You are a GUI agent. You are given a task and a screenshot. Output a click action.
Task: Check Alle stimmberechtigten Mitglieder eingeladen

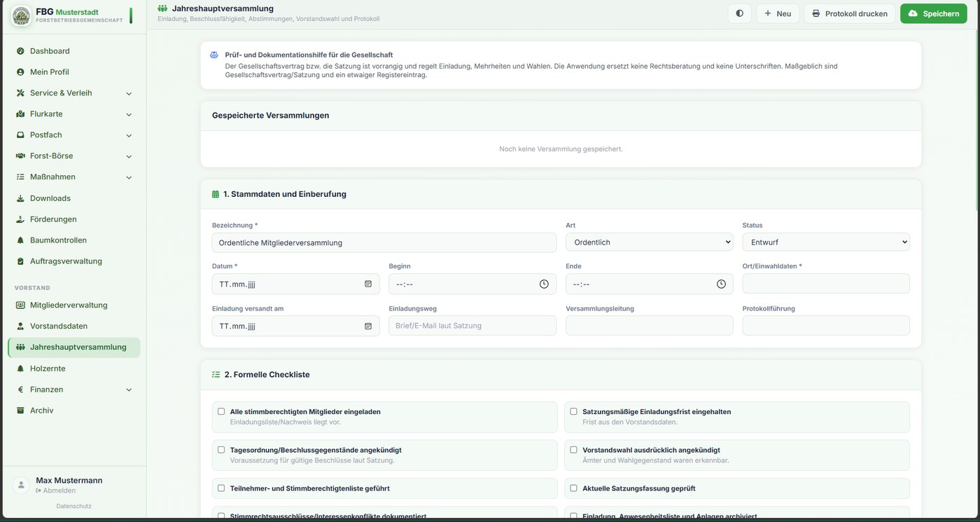tap(221, 411)
